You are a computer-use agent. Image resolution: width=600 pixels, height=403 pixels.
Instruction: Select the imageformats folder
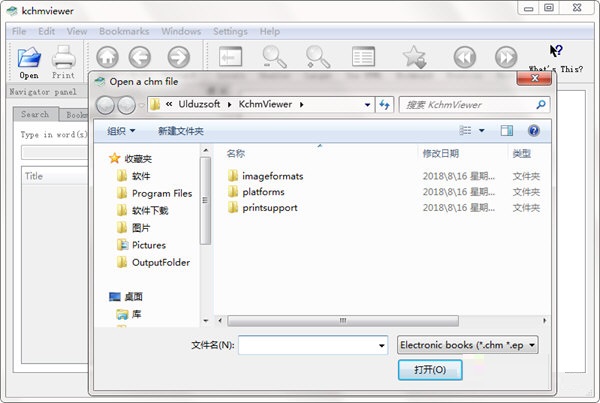pos(266,176)
